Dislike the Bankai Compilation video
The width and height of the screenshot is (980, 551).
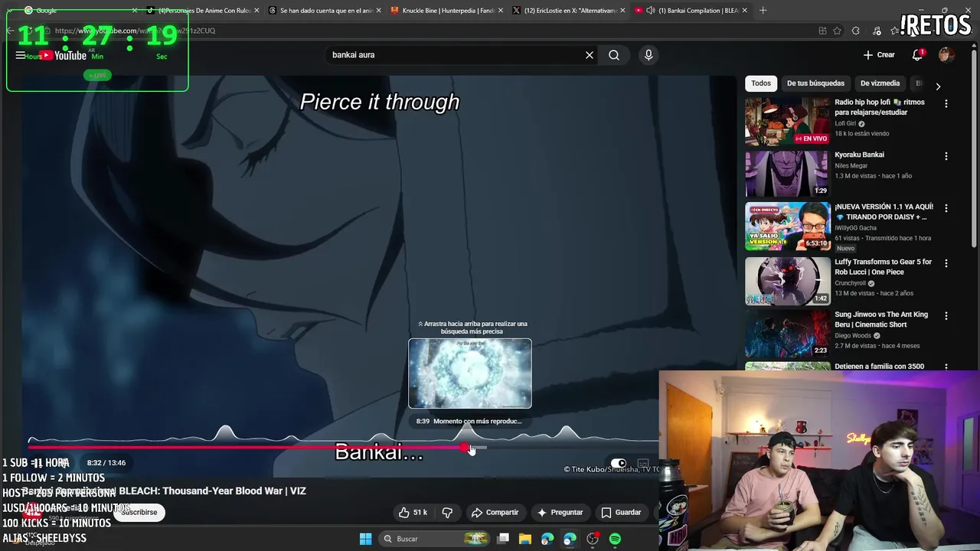pos(447,512)
